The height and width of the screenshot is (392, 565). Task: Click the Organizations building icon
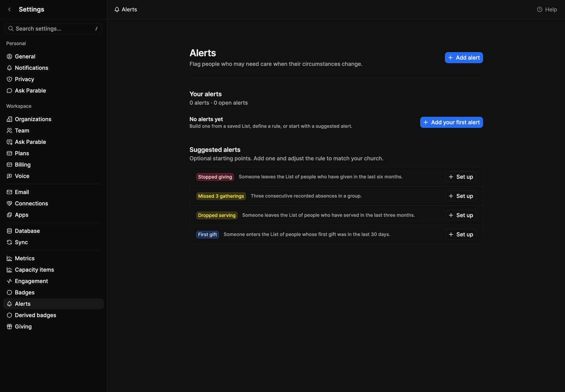coord(9,119)
